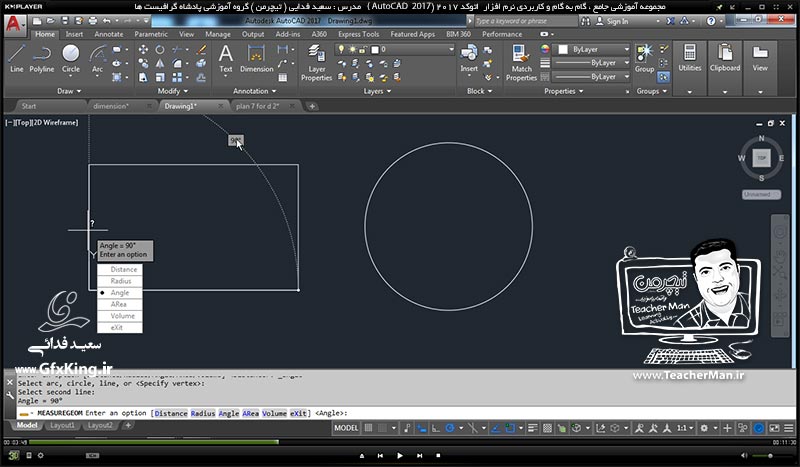The width and height of the screenshot is (800, 467).
Task: Switch to plan 7 for d 2 tab
Action: click(258, 106)
